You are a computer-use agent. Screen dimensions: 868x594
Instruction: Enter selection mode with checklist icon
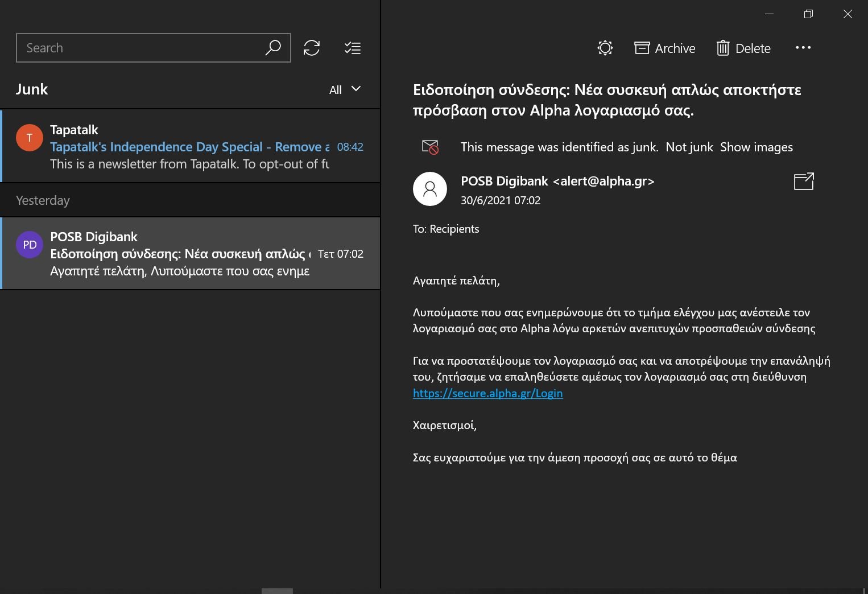coord(353,48)
